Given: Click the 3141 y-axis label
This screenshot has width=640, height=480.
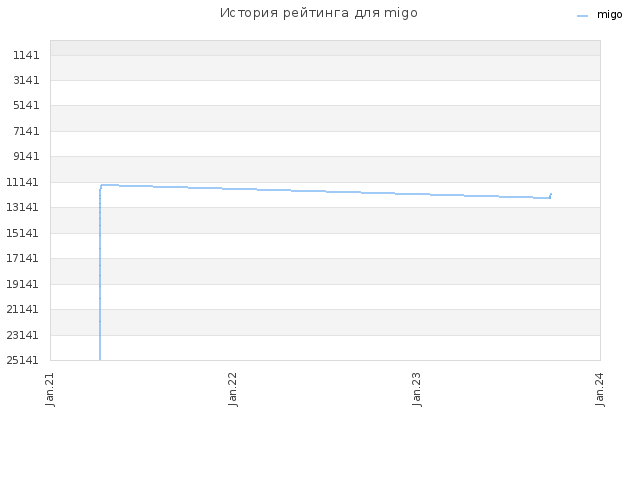Looking at the screenshot, I should [26, 80].
